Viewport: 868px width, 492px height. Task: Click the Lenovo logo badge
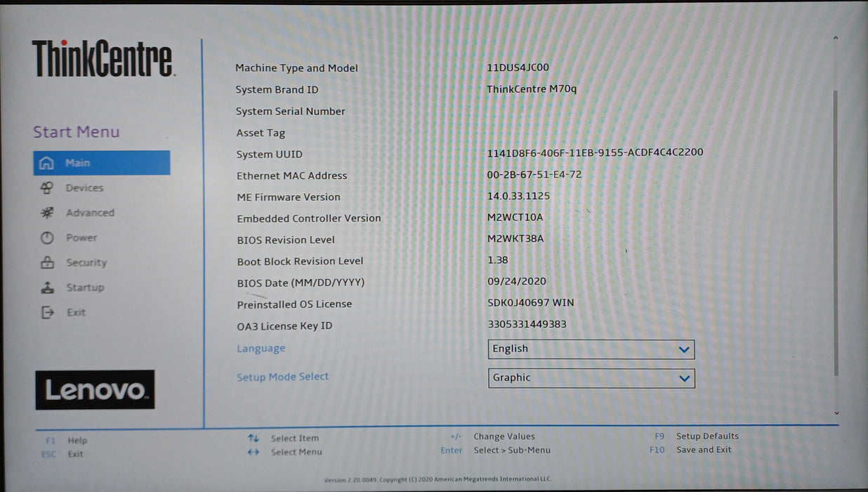[95, 389]
